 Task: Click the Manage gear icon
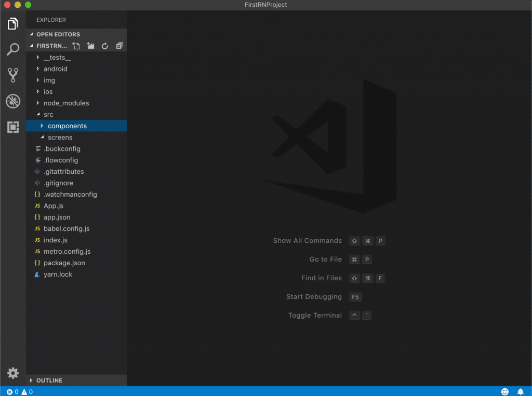13,373
